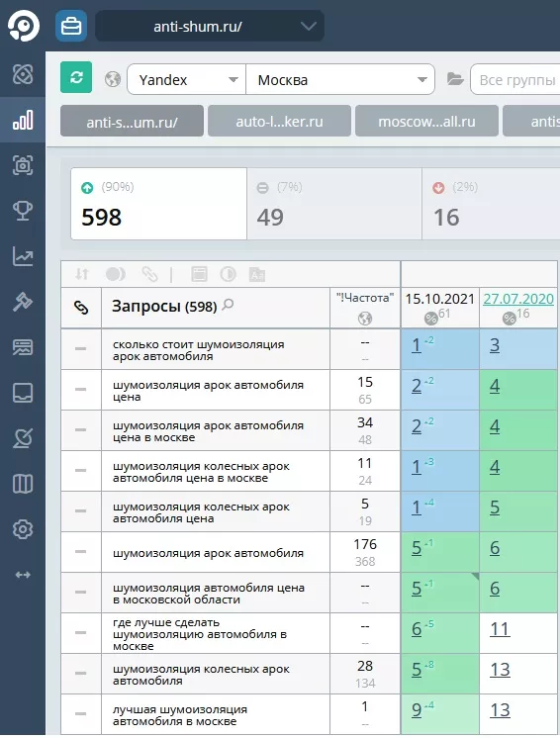Open the trophy competitors sidebar icon
560x738 pixels.
pos(23,211)
